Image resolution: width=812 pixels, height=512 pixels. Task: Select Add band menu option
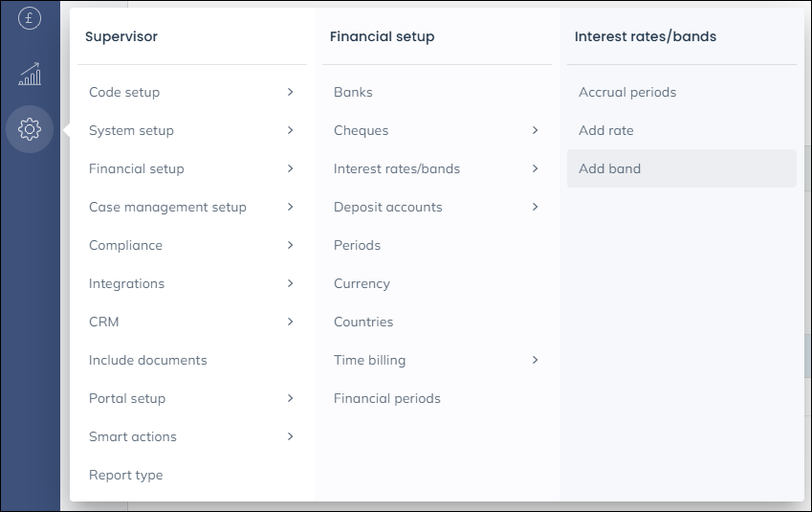tap(610, 168)
